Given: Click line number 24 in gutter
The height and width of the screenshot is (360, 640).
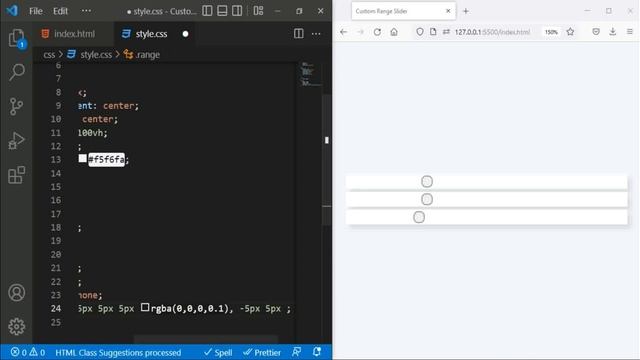Looking at the screenshot, I should (56, 309).
